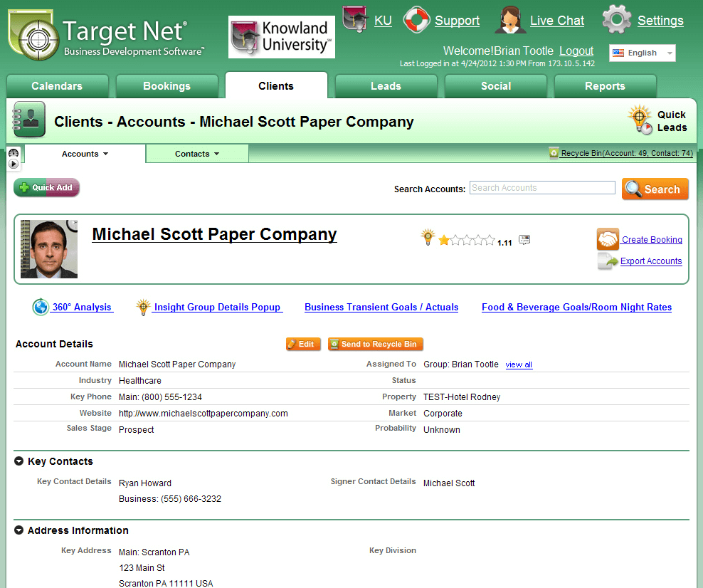Click the dashboard gauge icon
The width and height of the screenshot is (703, 588).
click(14, 153)
